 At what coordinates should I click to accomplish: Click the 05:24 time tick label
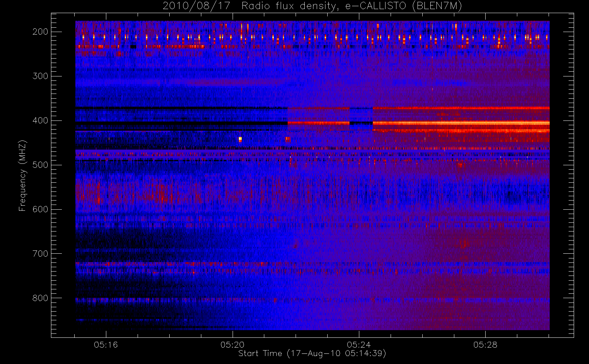pyautogui.click(x=359, y=344)
